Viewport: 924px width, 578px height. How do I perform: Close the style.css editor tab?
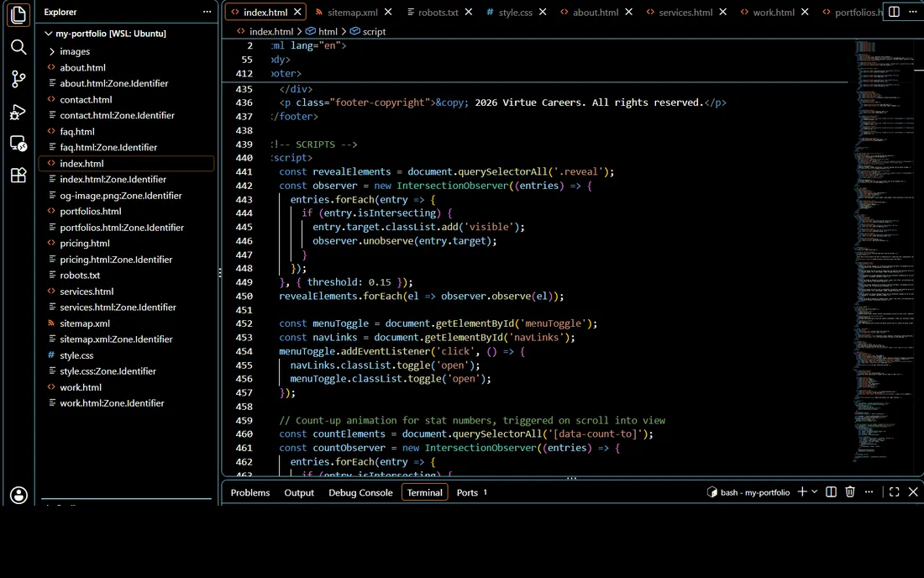pyautogui.click(x=543, y=12)
